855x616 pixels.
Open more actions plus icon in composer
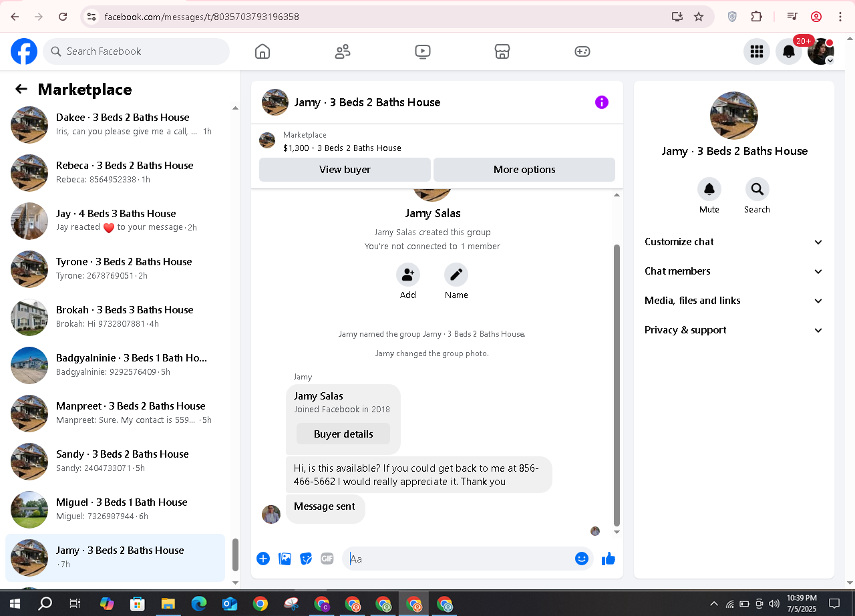click(263, 559)
